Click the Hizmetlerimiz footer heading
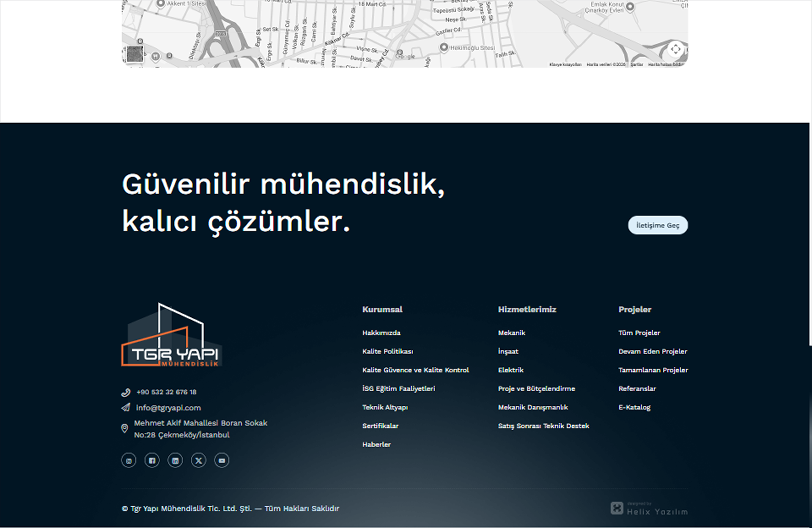 [527, 309]
